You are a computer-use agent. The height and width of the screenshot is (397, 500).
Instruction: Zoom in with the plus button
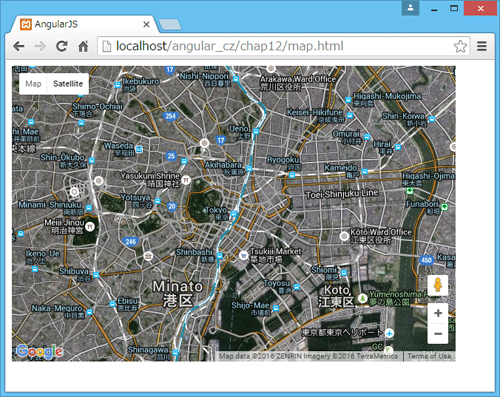[x=438, y=313]
